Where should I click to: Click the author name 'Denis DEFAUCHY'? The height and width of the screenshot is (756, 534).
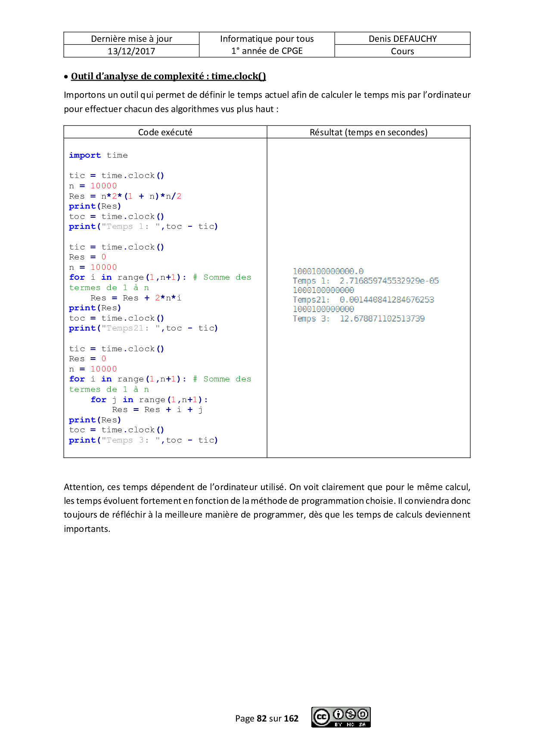[402, 39]
